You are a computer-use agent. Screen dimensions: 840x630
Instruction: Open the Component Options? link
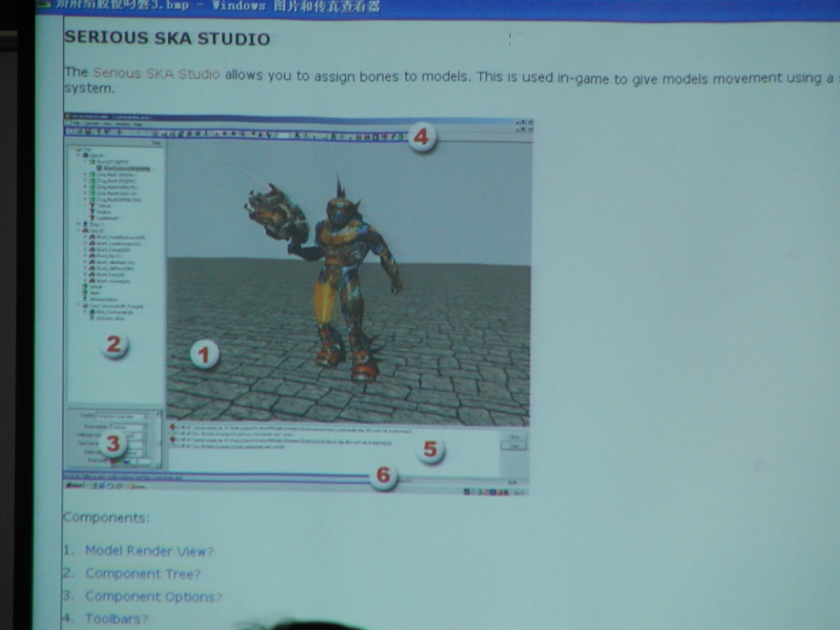click(x=153, y=597)
